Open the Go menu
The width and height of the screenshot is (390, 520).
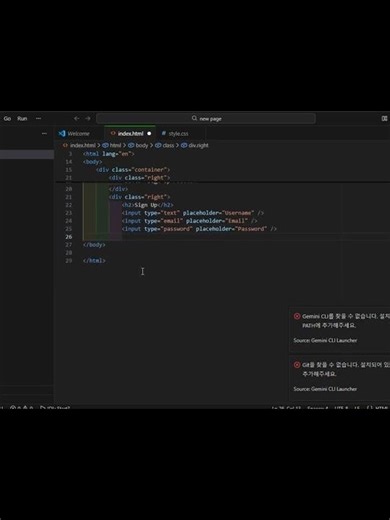(x=7, y=119)
